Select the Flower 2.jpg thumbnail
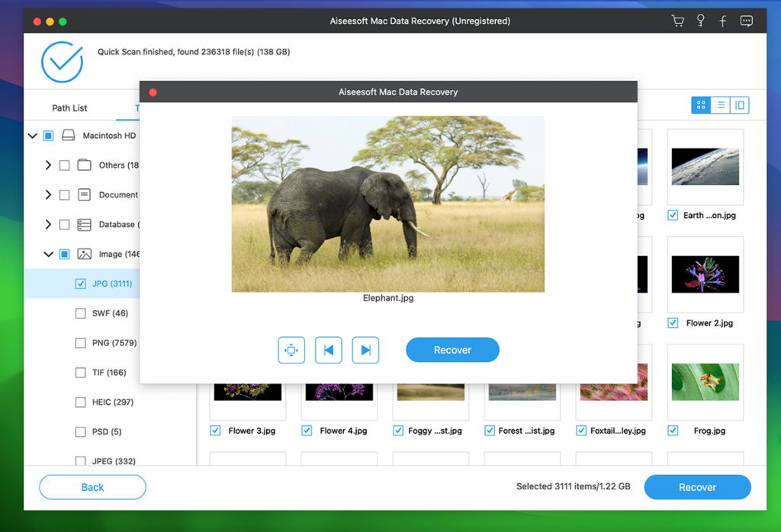Screen dimensions: 781x532 705,274
